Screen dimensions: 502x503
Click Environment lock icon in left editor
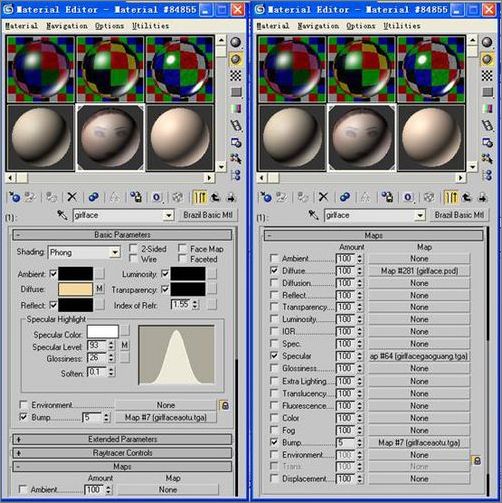click(x=225, y=405)
